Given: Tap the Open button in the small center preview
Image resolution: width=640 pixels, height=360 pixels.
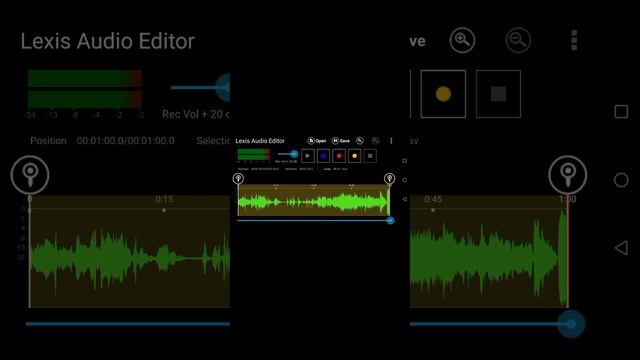Looking at the screenshot, I should 317,141.
